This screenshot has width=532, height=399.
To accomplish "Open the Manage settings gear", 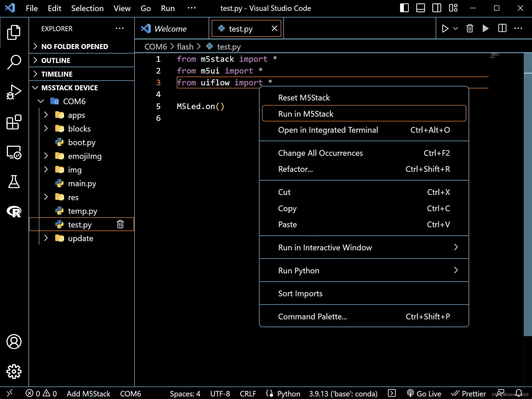I will [14, 371].
